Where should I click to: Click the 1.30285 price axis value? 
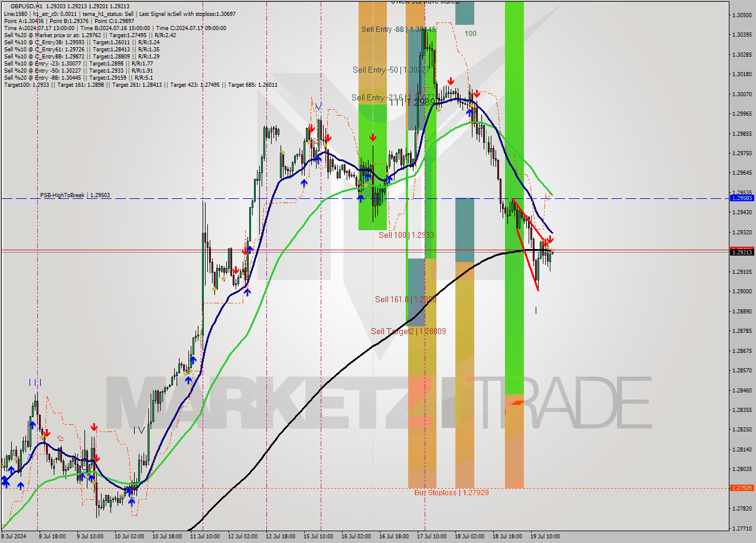[742, 54]
